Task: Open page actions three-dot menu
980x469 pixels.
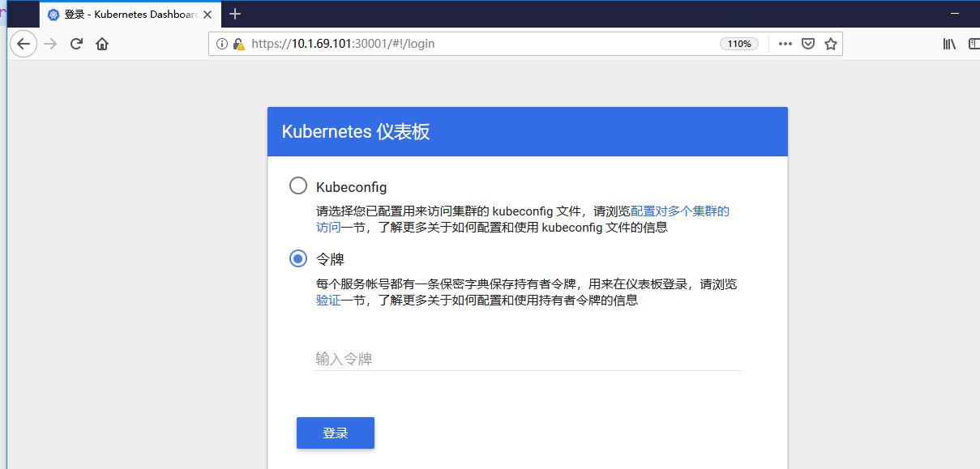Action: (x=785, y=44)
